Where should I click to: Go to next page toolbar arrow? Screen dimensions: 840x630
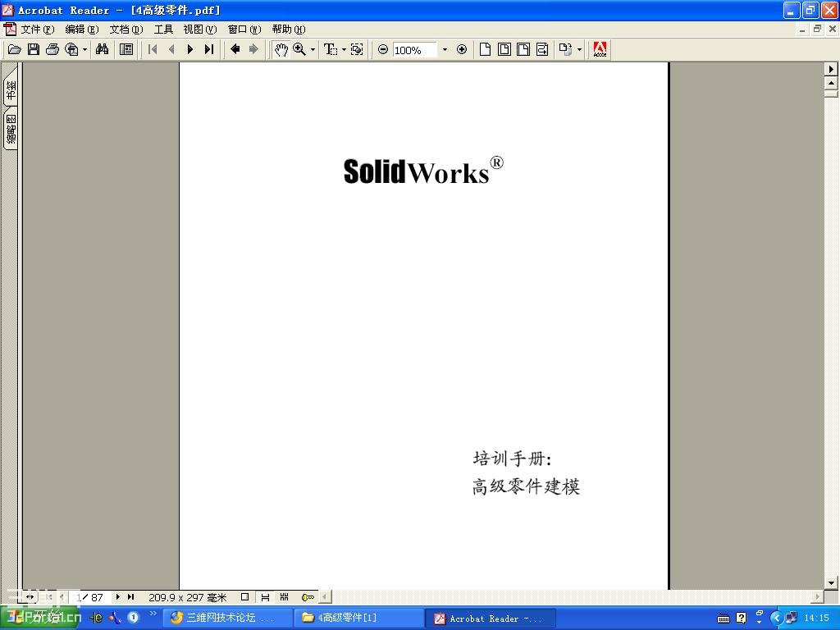[x=190, y=50]
